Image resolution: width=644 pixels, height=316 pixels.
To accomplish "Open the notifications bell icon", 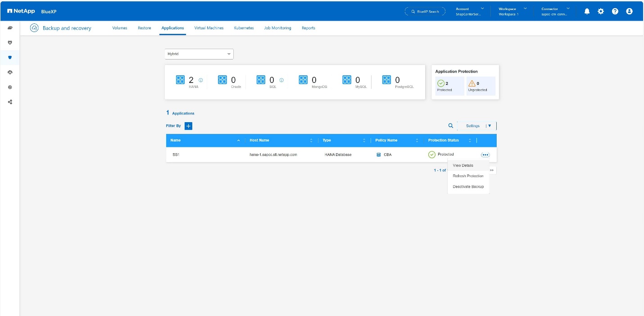I will (x=587, y=11).
